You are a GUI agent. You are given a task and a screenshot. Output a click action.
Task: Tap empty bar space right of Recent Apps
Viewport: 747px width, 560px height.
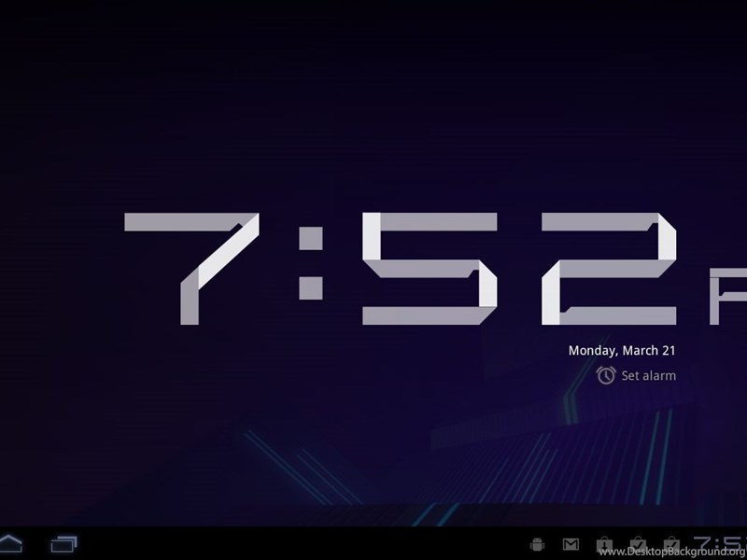pos(280,543)
